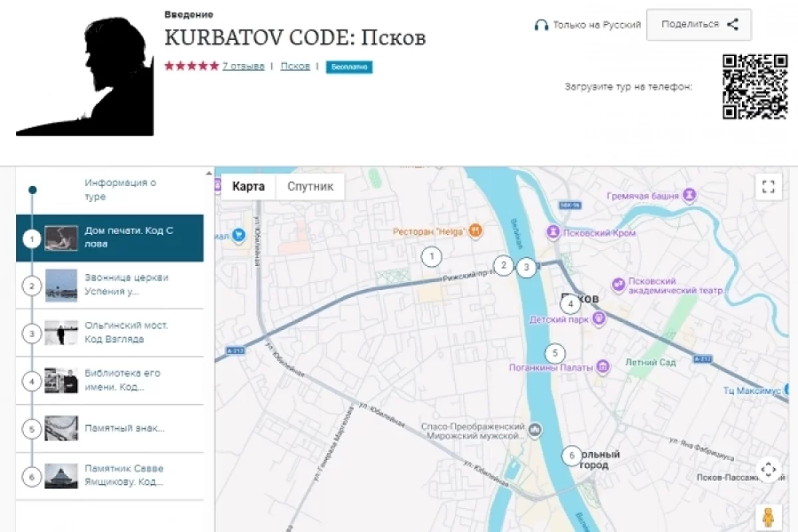Scan the tour QR code image
This screenshot has height=532, width=798.
coord(755,86)
